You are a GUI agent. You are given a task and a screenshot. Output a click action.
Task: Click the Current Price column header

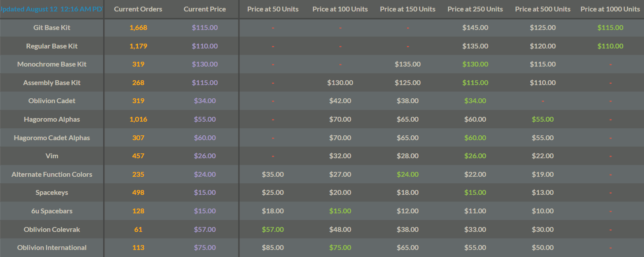tap(205, 9)
